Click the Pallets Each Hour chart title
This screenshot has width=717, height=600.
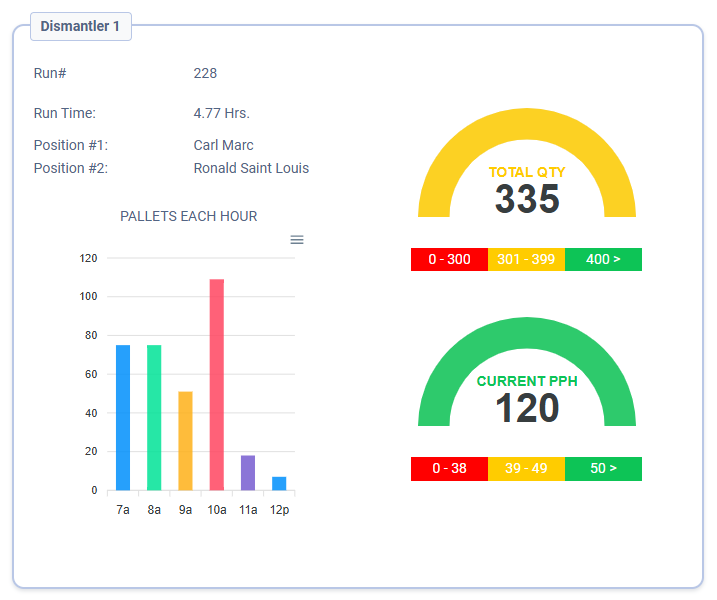pos(188,216)
